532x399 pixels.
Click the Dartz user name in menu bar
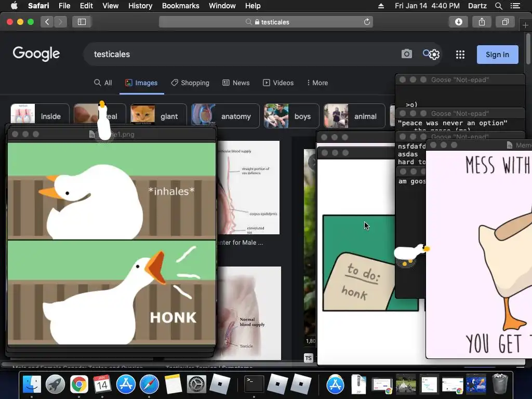coord(477,6)
